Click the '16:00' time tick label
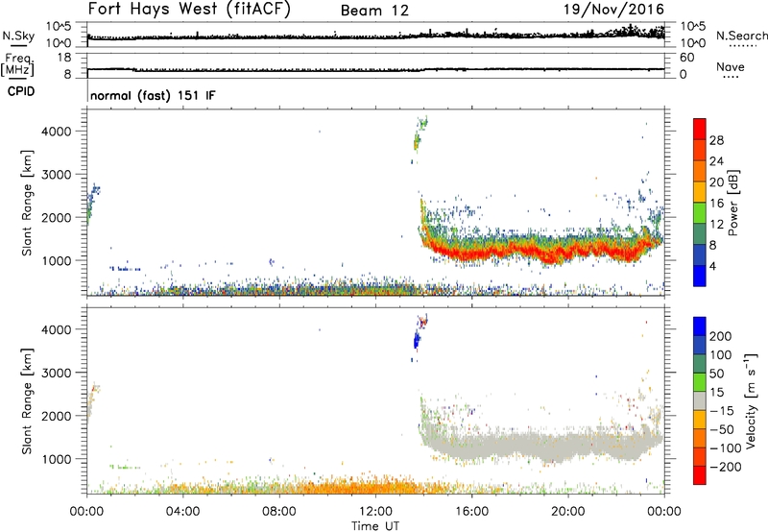The width and height of the screenshot is (768, 532). [471, 512]
